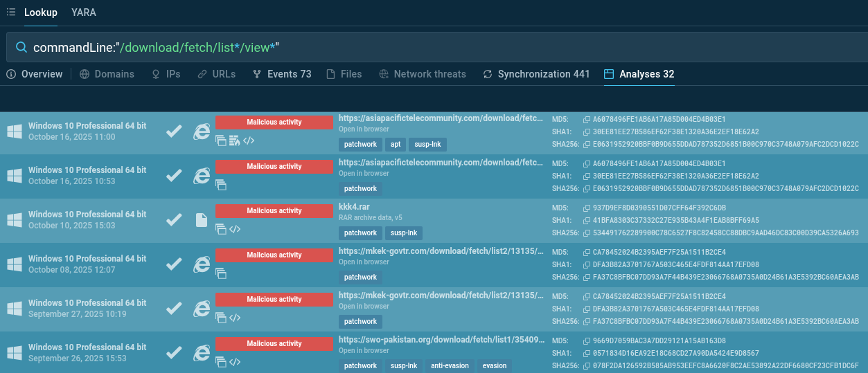Open the Overview tab
The width and height of the screenshot is (868, 373).
35,74
